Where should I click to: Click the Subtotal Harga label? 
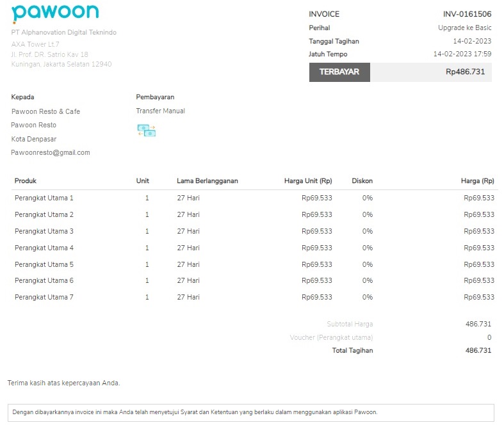[350, 324]
